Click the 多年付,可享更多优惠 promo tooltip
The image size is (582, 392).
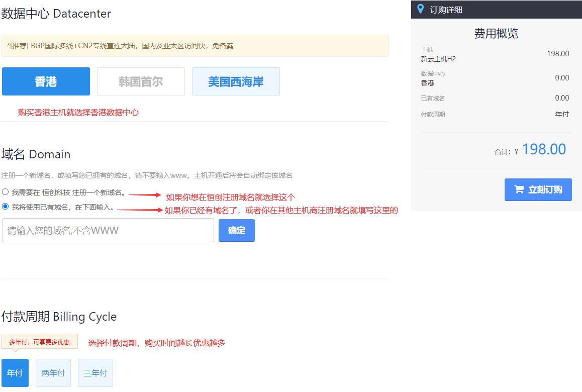40,342
